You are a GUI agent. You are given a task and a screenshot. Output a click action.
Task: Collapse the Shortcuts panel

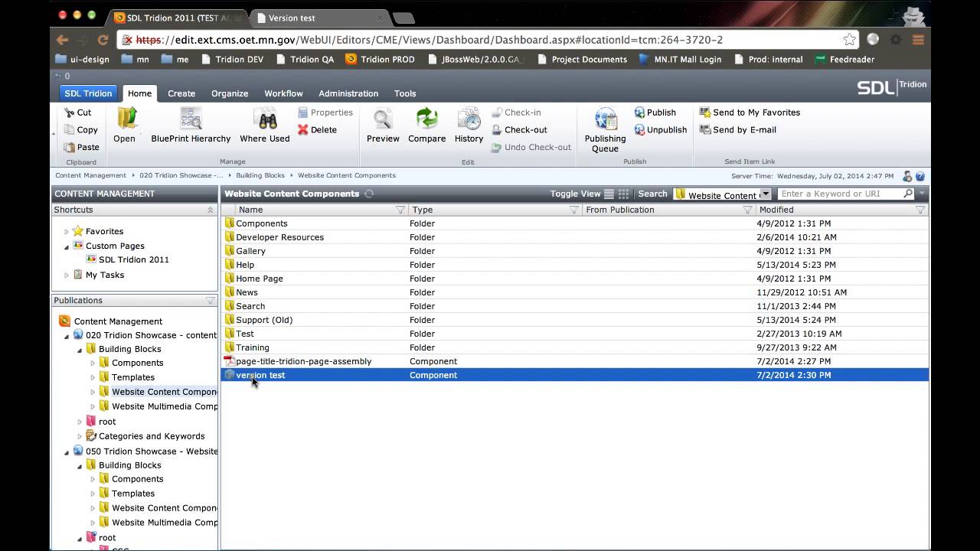pyautogui.click(x=210, y=210)
